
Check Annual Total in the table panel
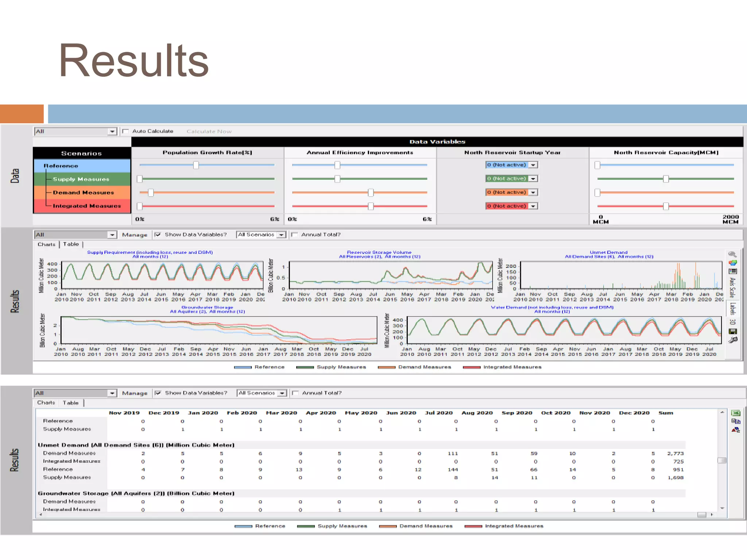(295, 393)
